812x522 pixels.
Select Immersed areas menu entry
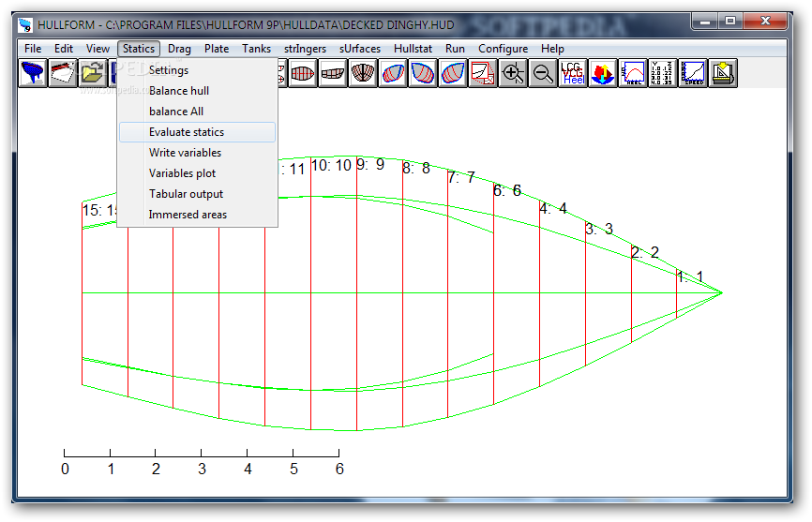pyautogui.click(x=197, y=215)
